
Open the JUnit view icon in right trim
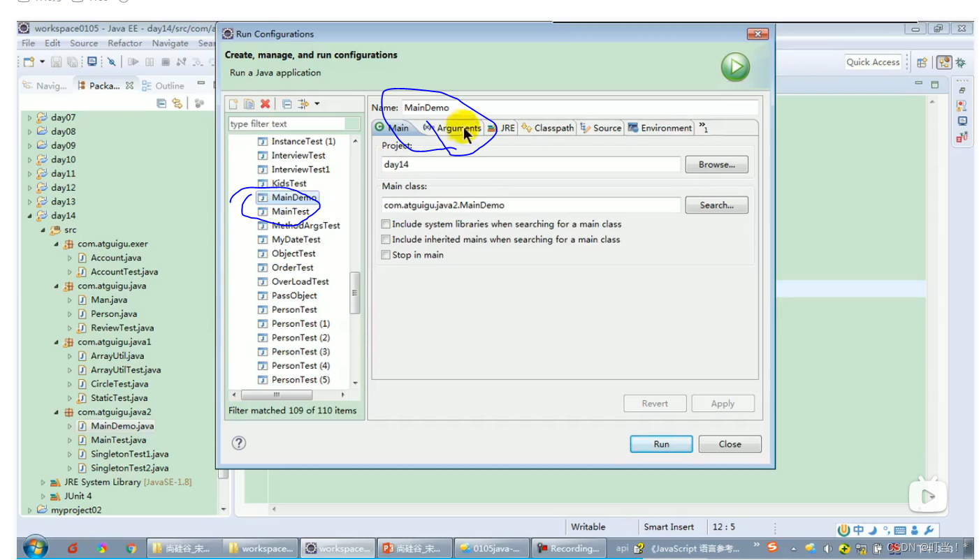coord(962,138)
